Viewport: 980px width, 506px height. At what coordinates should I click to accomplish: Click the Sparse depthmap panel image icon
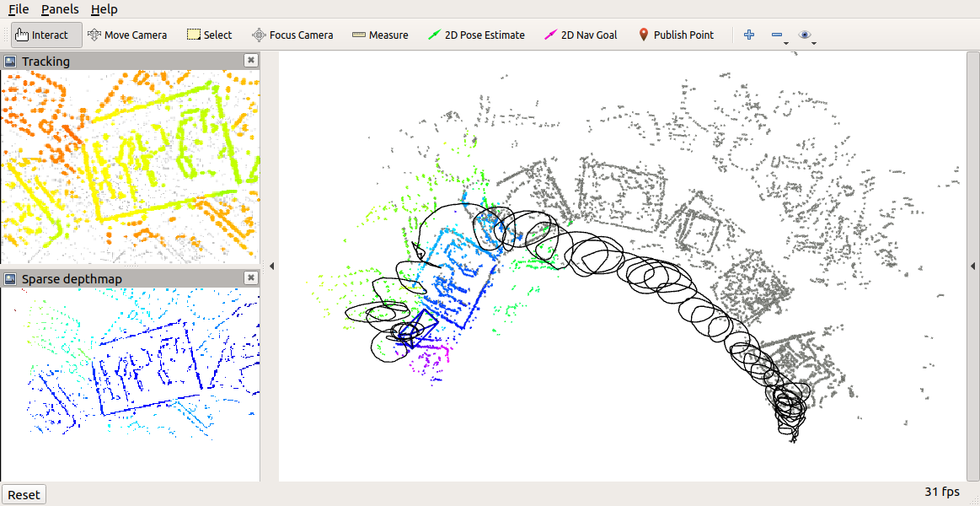coord(10,278)
